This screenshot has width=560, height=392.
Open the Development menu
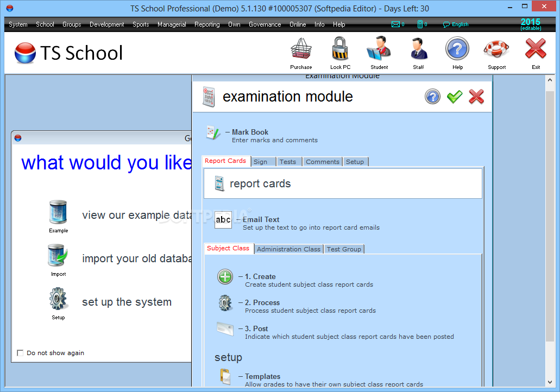[107, 24]
